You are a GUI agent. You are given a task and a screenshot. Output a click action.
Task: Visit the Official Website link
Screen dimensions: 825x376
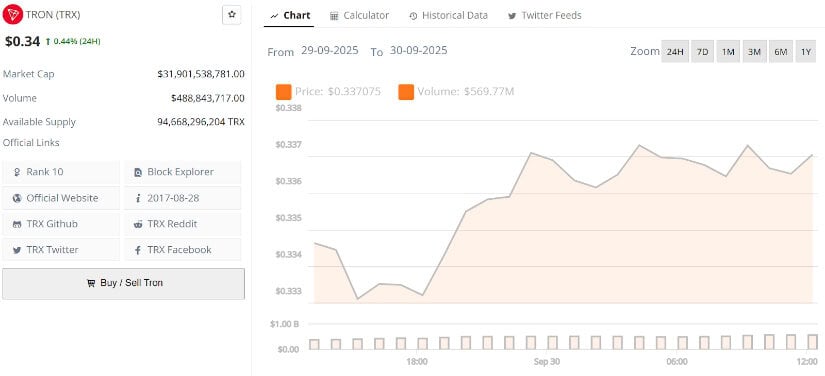61,198
